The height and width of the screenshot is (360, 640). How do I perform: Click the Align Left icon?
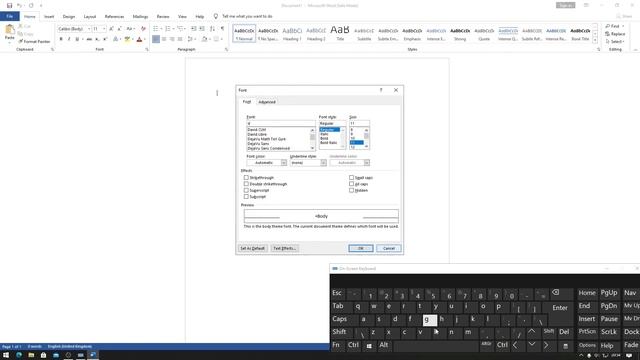[156, 39]
